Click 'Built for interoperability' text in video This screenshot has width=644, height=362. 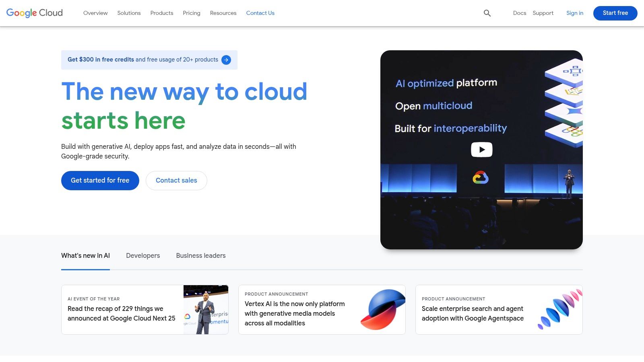(451, 128)
